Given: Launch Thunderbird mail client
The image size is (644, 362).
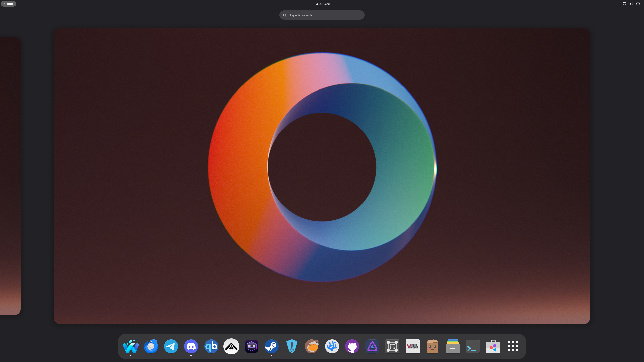Looking at the screenshot, I should point(151,346).
